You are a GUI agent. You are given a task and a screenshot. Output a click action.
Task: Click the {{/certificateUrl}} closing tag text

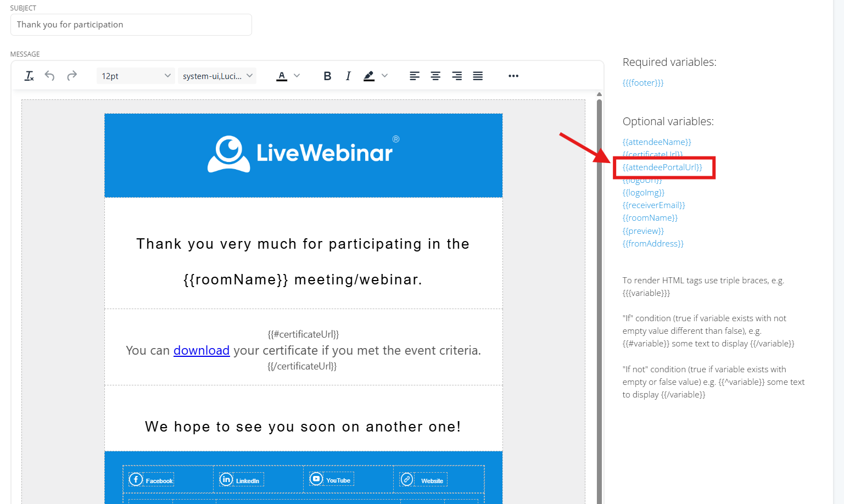[x=302, y=366]
